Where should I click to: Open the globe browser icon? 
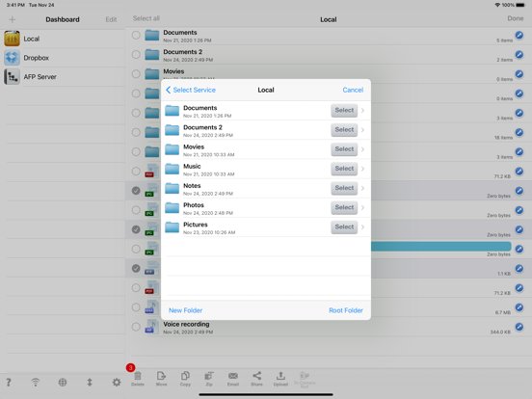pyautogui.click(x=63, y=383)
